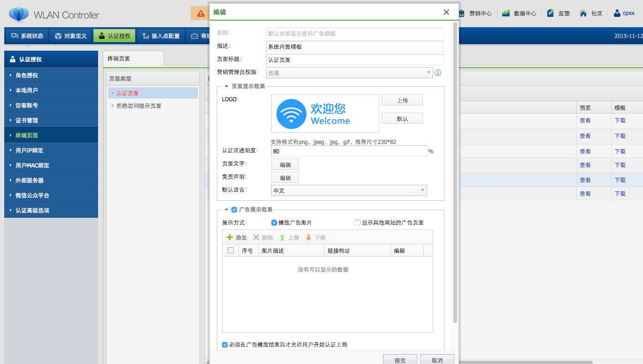Click the 认证区透明度 input field
This screenshot has width=643, height=364.
coord(349,152)
